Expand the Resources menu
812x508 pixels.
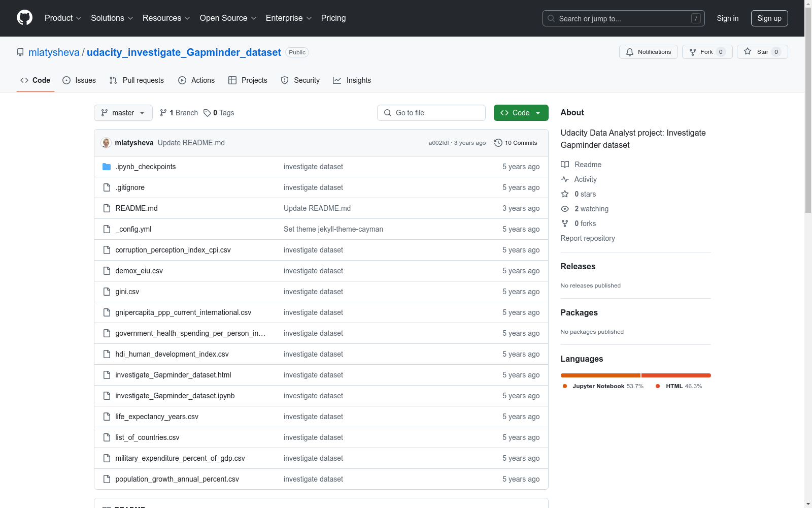[166, 18]
